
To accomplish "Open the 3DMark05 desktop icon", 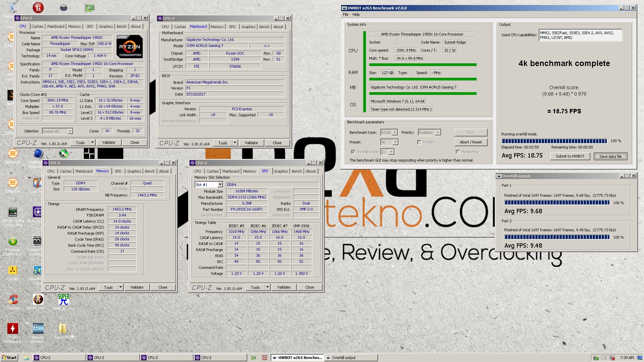I will (12, 157).
